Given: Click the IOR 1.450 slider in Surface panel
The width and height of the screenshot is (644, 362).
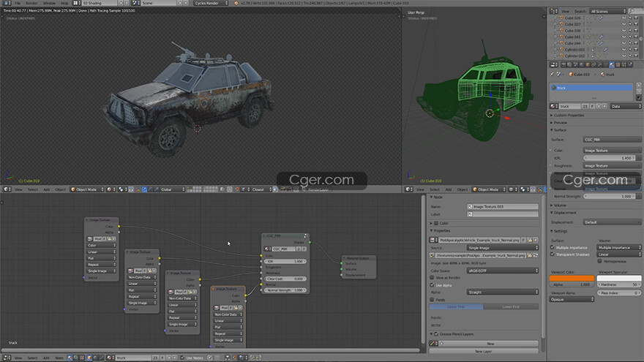Looking at the screenshot, I should pos(610,158).
